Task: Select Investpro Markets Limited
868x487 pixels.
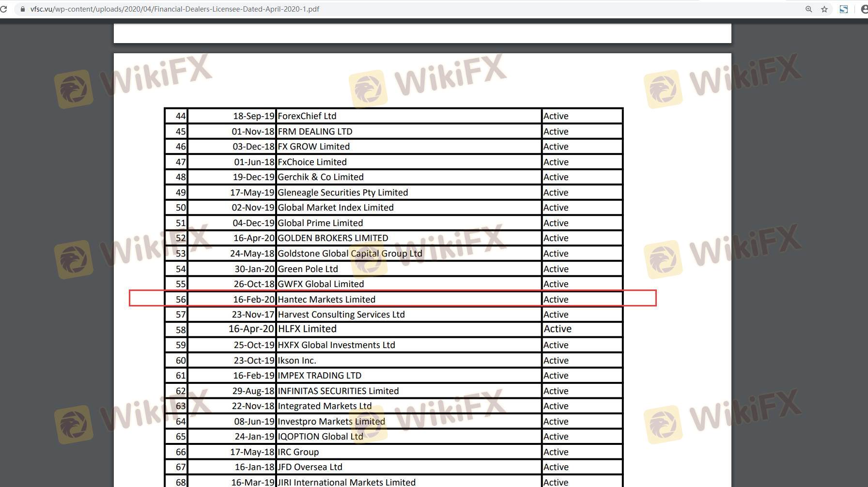Action: (x=331, y=422)
